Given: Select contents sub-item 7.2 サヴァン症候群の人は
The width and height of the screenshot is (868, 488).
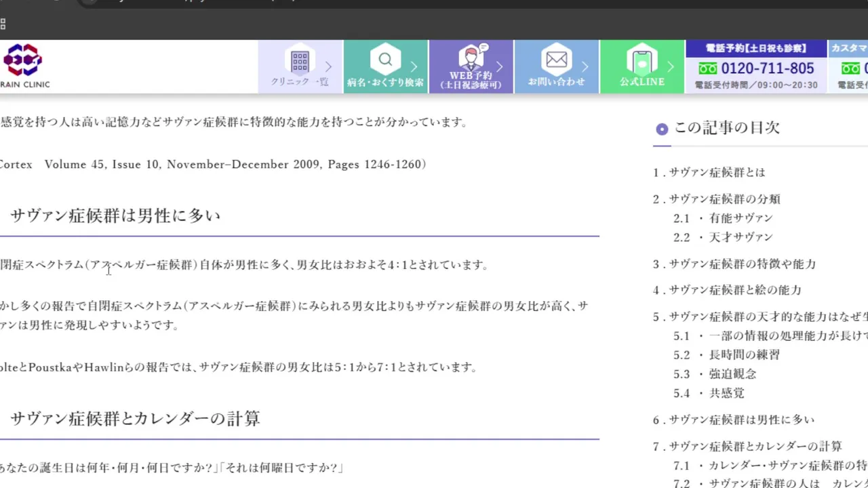Looking at the screenshot, I should 770,483.
